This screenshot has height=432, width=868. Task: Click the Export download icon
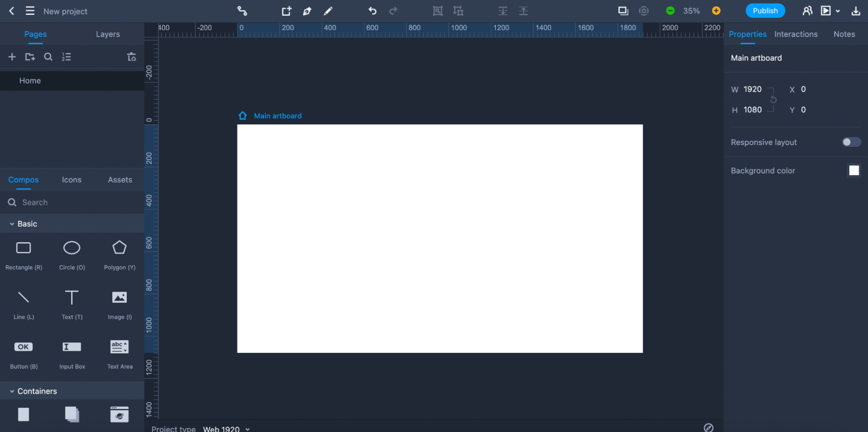[x=856, y=10]
